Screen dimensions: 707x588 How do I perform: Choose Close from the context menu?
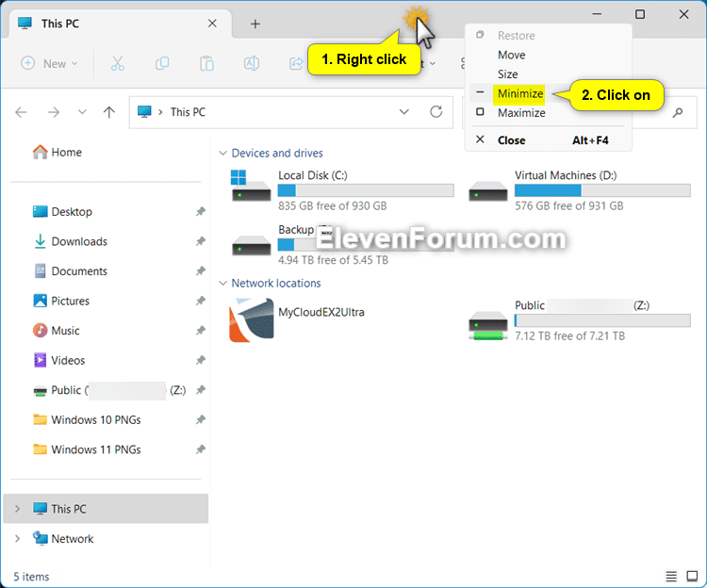[x=549, y=140]
